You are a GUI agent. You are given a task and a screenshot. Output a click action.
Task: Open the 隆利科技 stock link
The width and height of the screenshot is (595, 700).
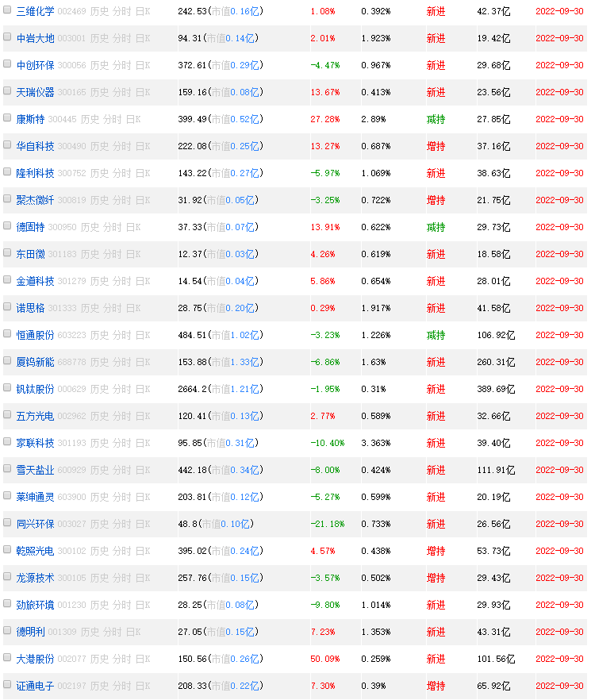35,173
